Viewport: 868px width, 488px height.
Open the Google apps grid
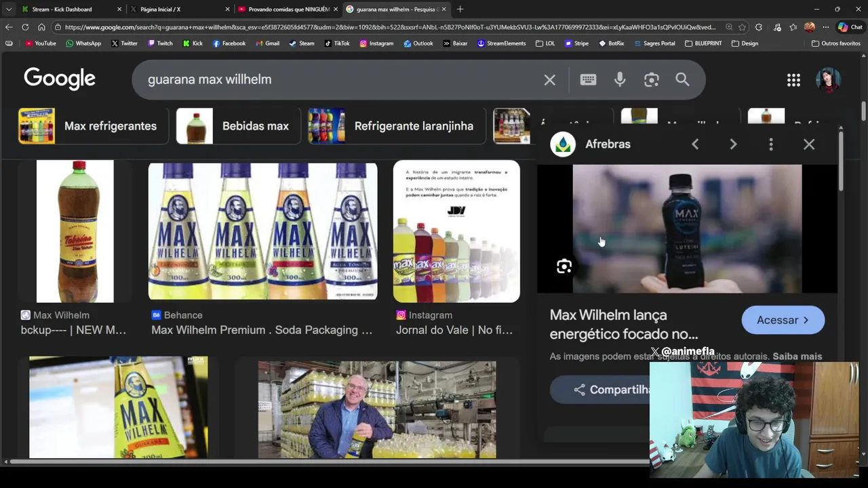pyautogui.click(x=793, y=80)
